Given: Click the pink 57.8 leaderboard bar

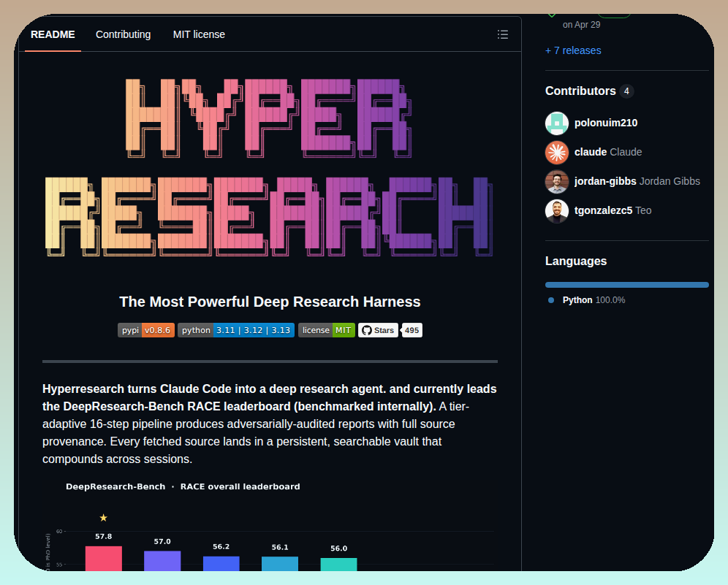Looking at the screenshot, I should pos(104,559).
